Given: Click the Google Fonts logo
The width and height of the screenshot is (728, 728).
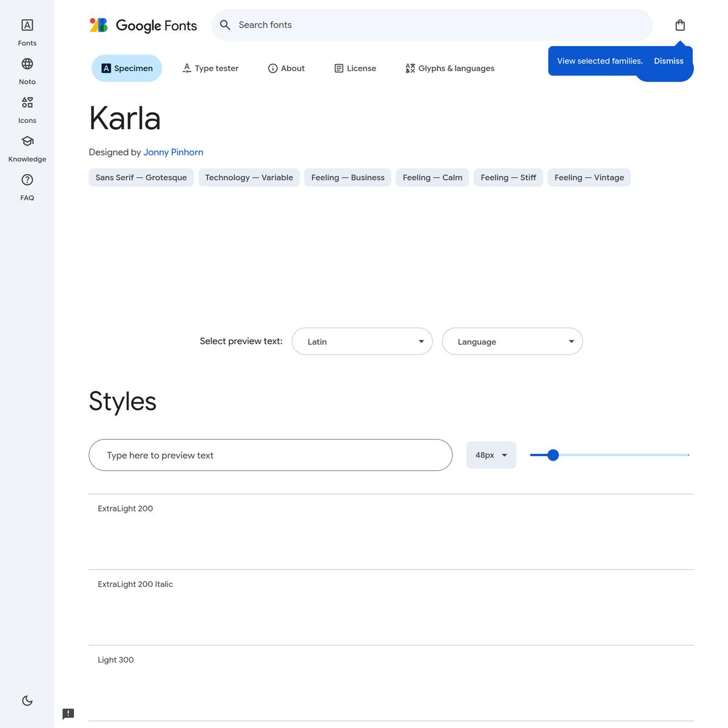Looking at the screenshot, I should (x=144, y=25).
